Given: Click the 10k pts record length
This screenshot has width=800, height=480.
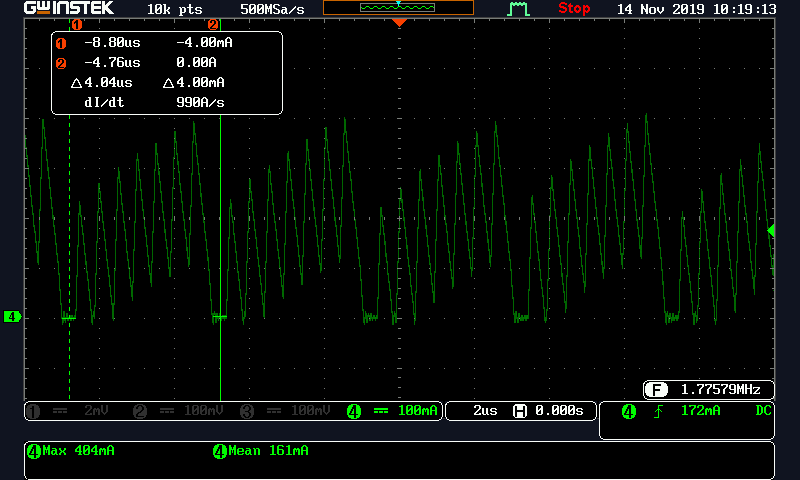Looking at the screenshot, I should pos(174,9).
